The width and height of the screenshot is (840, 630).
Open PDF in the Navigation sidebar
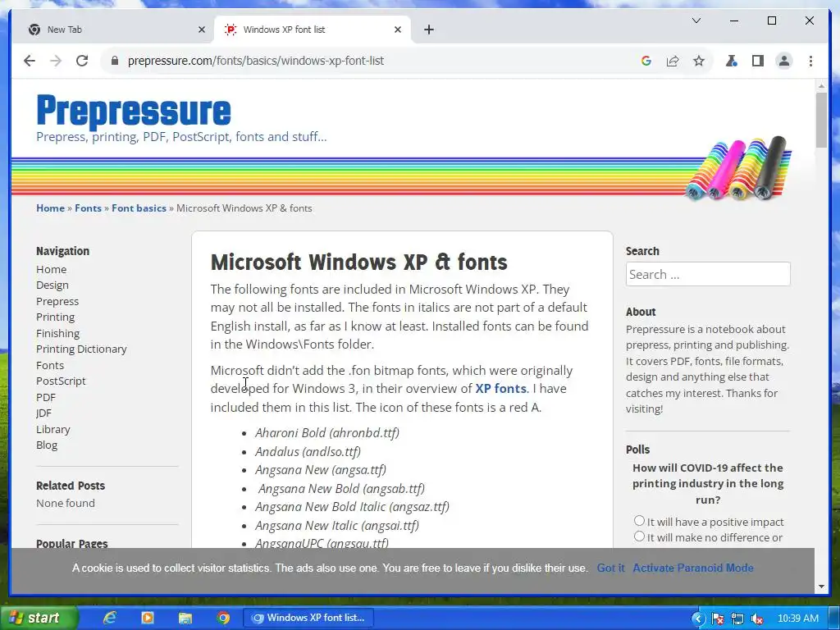(x=46, y=397)
